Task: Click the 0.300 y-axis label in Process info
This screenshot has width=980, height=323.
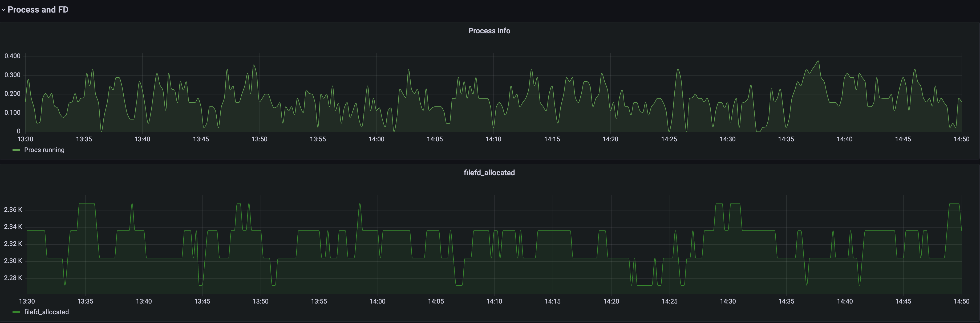Action: point(13,75)
